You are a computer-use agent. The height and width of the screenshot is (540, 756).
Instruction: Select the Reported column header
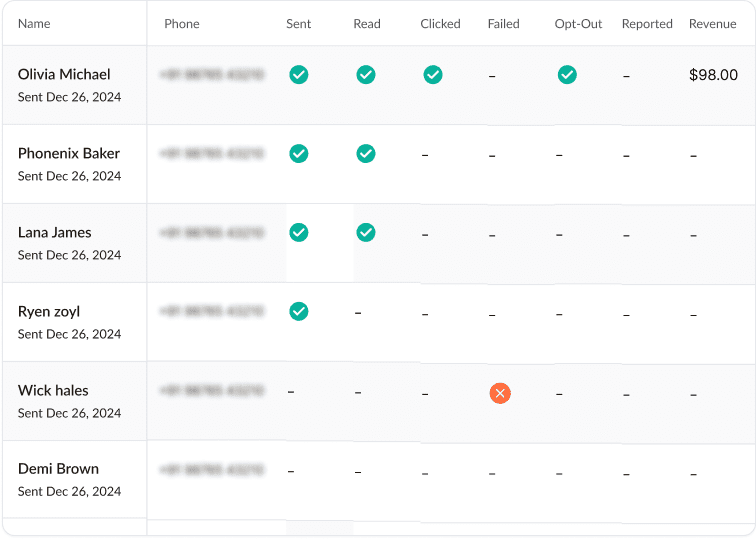coord(647,24)
